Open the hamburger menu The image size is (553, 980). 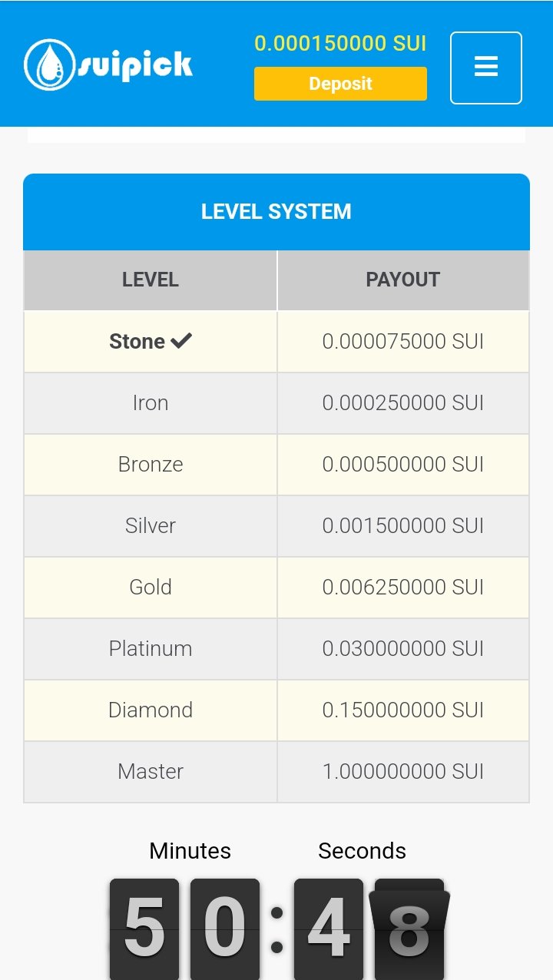pos(485,68)
